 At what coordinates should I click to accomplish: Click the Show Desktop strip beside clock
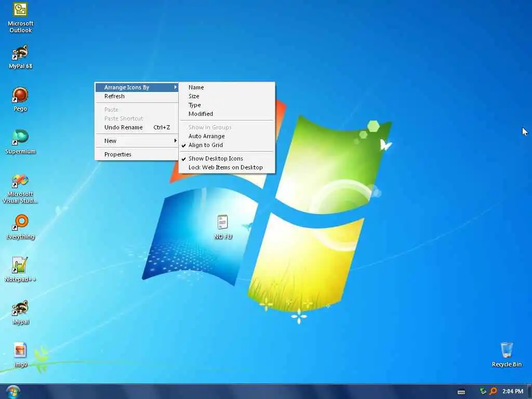[529, 392]
